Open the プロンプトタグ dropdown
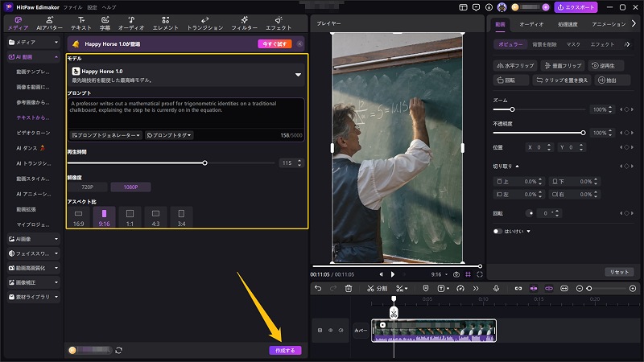 click(169, 135)
